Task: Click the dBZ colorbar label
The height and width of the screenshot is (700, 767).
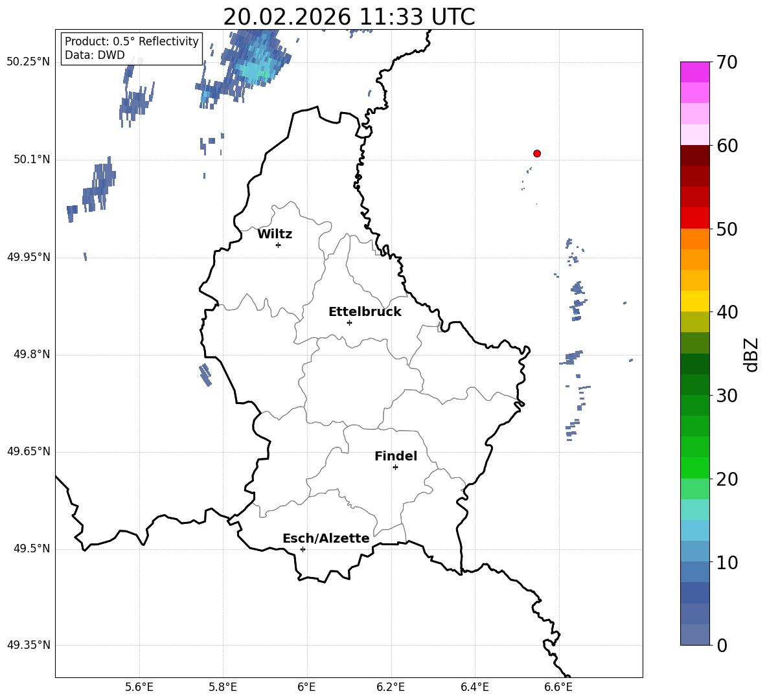Action: pyautogui.click(x=751, y=354)
